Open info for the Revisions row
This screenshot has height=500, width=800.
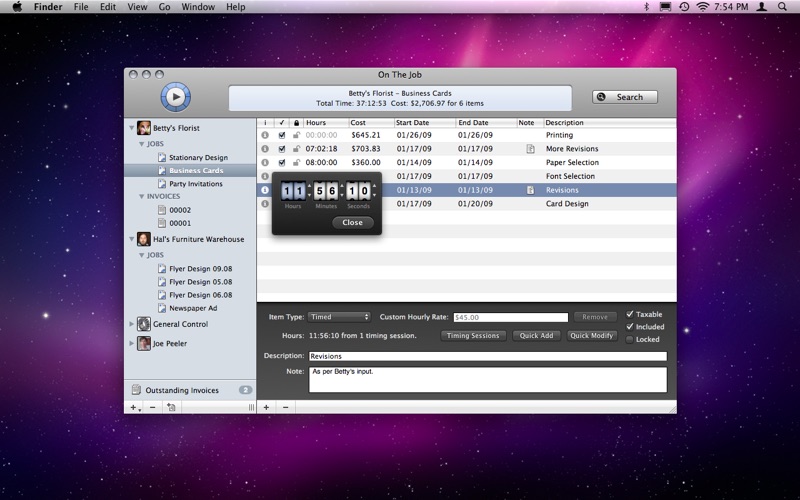[265, 190]
